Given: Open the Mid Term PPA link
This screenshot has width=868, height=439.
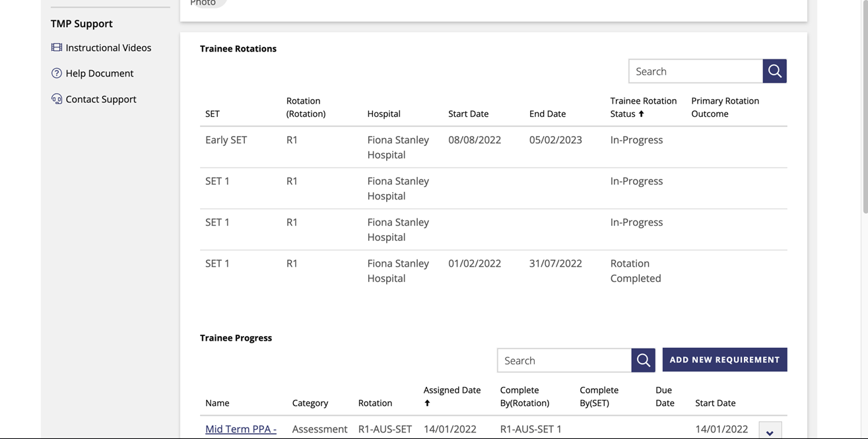Looking at the screenshot, I should pos(240,428).
